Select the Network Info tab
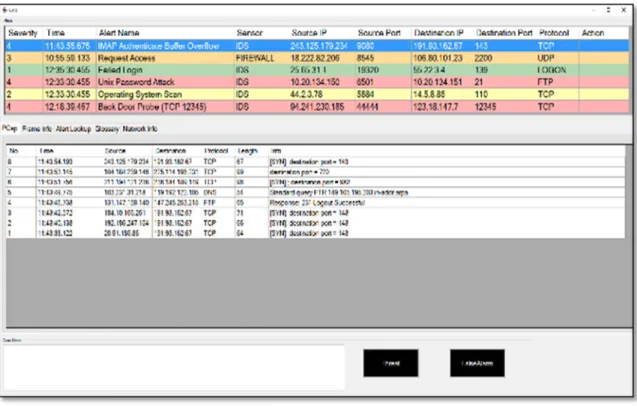 (140, 129)
